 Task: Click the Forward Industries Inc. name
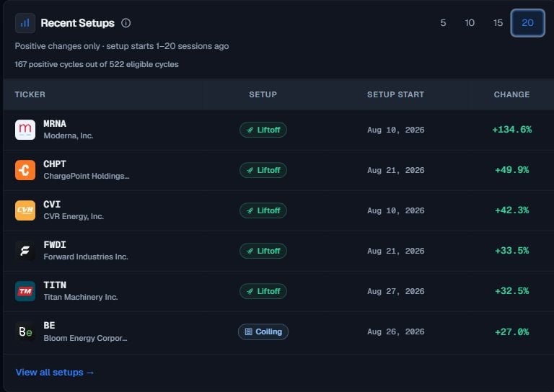click(86, 257)
